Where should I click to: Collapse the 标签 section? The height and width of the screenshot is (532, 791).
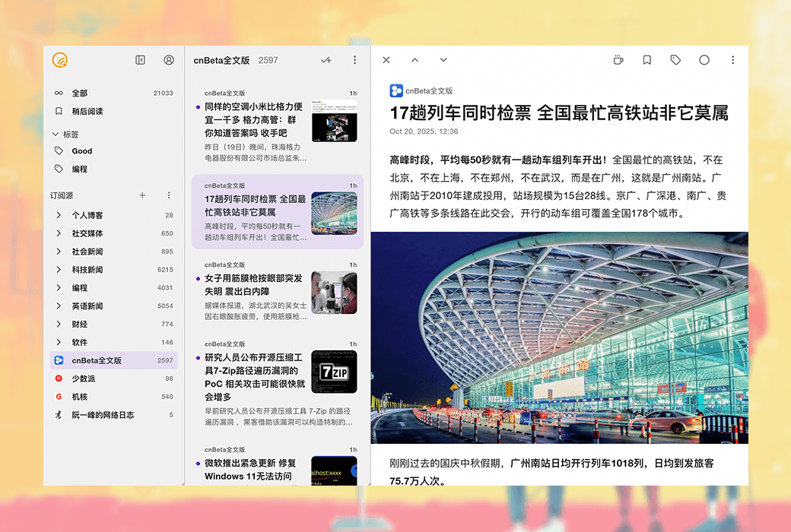pos(56,135)
